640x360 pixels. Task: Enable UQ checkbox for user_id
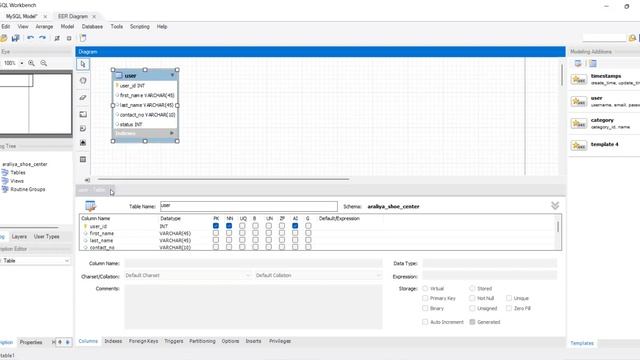click(242, 226)
